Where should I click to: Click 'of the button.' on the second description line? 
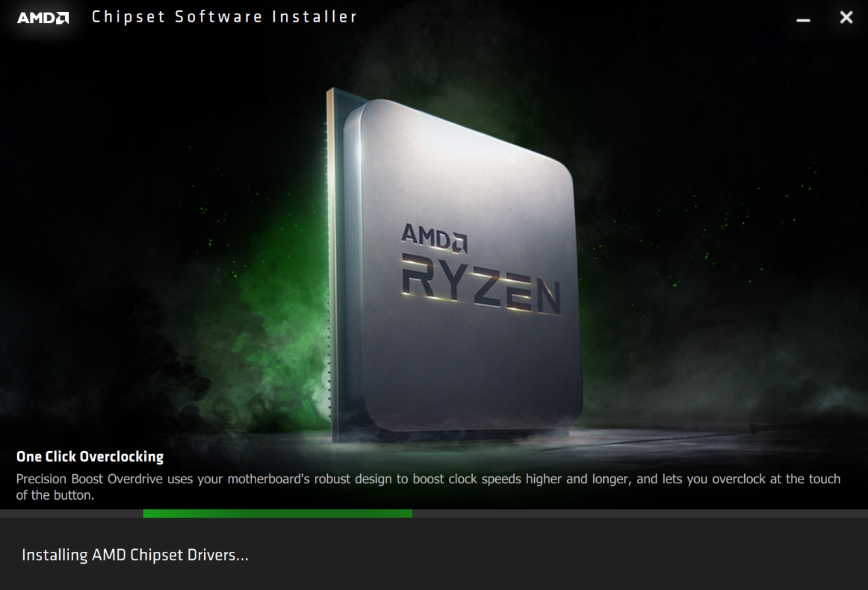tap(55, 495)
